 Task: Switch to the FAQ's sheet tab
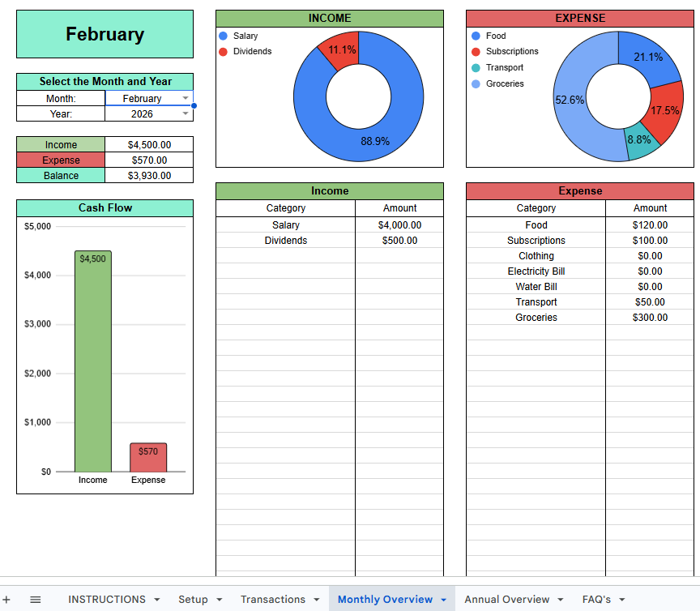596,600
